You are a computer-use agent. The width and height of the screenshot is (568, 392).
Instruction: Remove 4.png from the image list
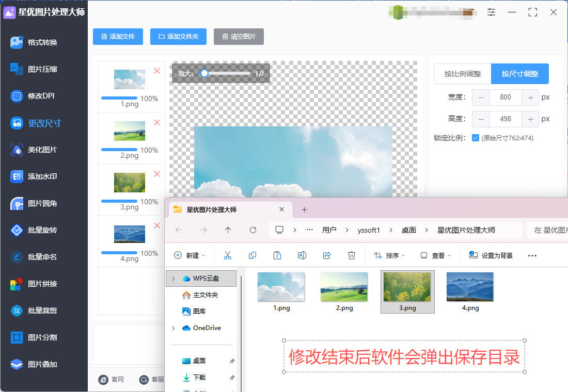click(157, 225)
